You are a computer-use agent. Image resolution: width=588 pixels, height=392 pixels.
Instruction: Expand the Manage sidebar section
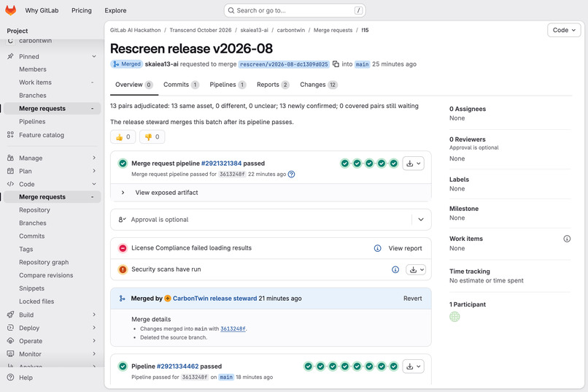(94, 158)
